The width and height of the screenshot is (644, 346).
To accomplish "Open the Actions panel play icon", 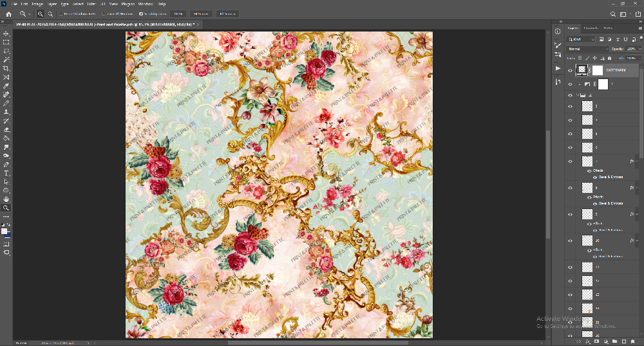I will [557, 68].
